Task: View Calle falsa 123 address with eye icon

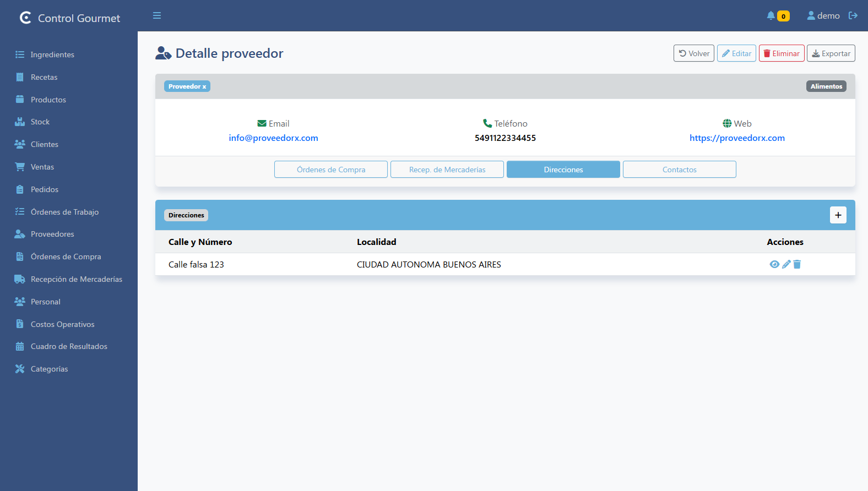Action: pyautogui.click(x=774, y=264)
